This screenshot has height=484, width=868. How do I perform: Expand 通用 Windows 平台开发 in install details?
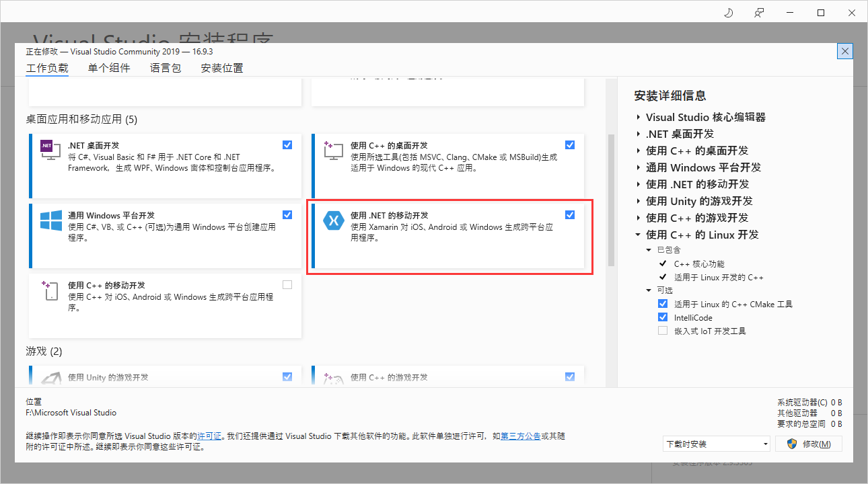click(x=638, y=167)
